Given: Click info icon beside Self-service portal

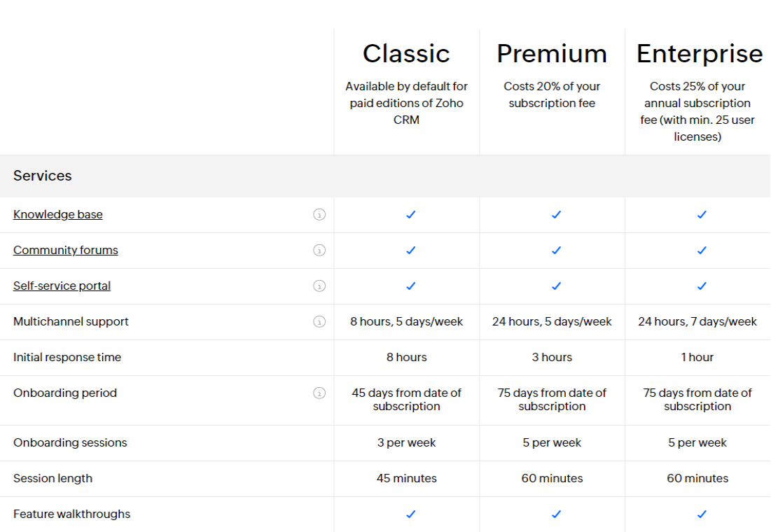Looking at the screenshot, I should pos(319,286).
